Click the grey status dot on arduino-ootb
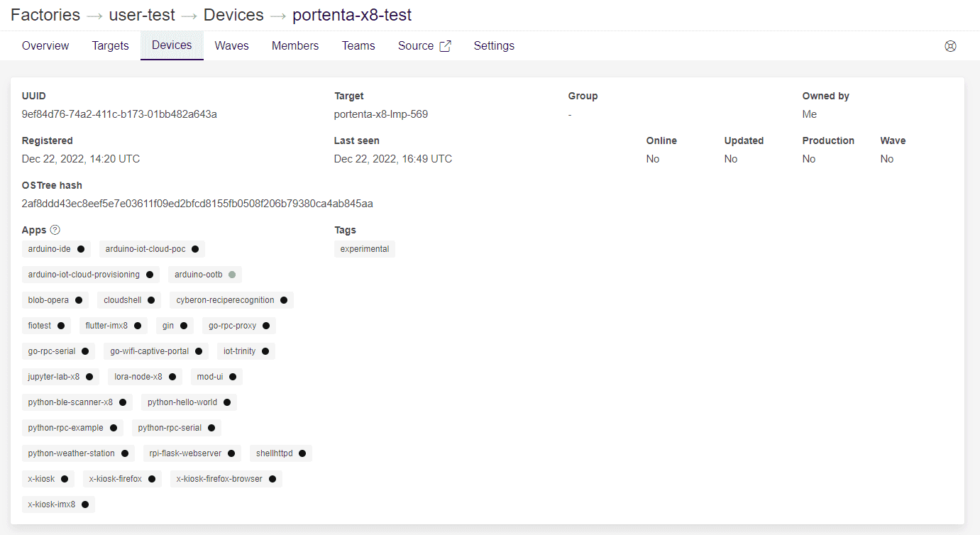 pyautogui.click(x=232, y=275)
